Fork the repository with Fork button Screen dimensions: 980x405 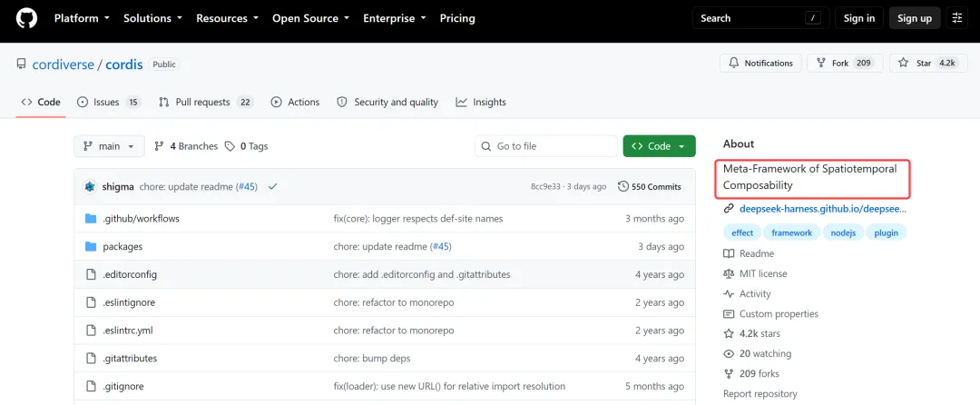[x=845, y=64]
